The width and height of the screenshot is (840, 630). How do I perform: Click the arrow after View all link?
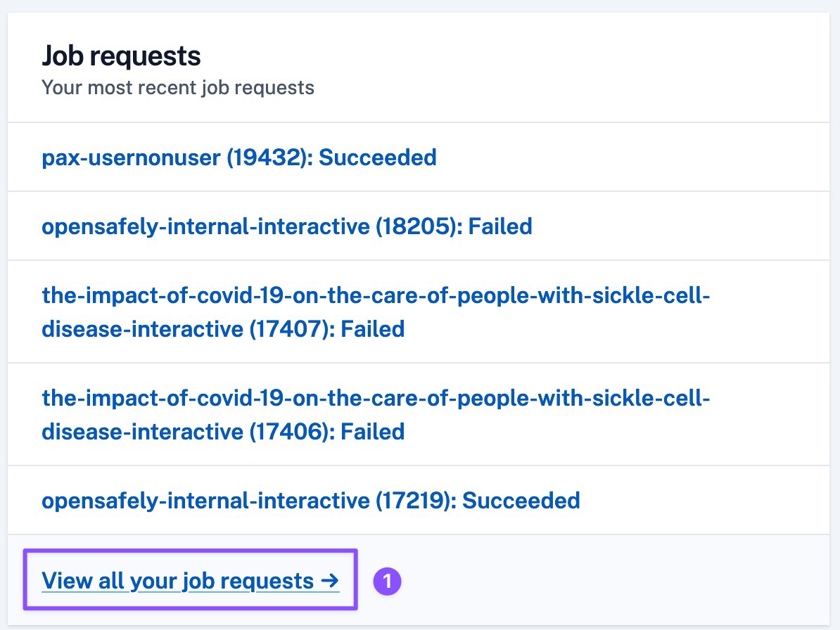tap(329, 581)
